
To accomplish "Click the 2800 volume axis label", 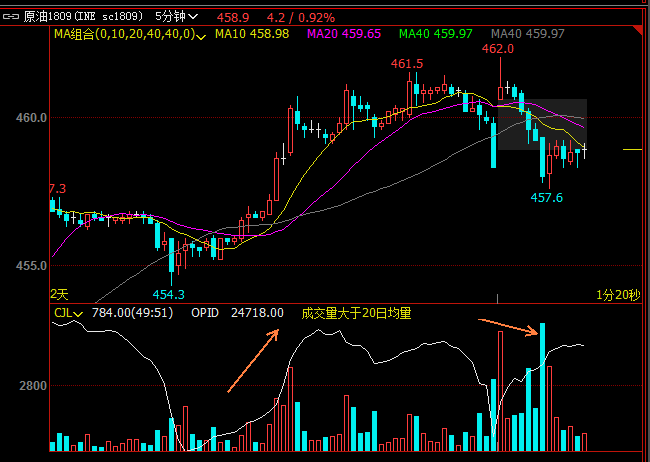I will pos(33,386).
